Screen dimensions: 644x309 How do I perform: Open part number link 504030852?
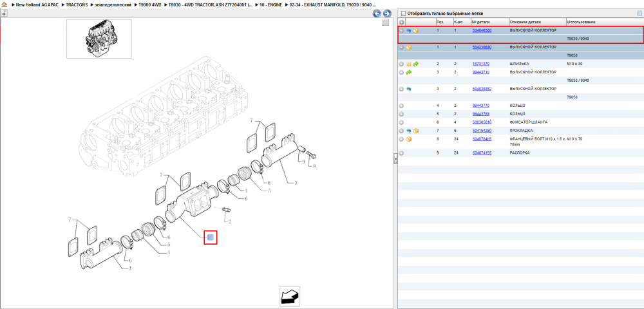482,89
